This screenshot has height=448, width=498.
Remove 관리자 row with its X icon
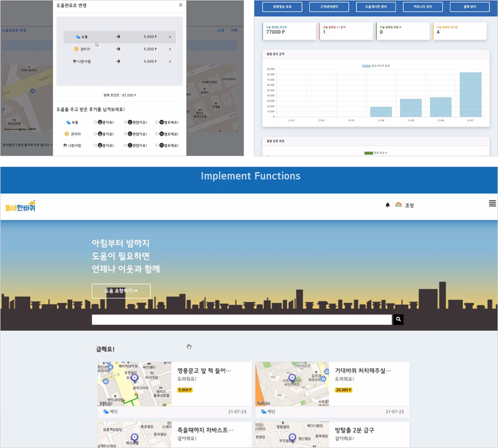point(170,49)
